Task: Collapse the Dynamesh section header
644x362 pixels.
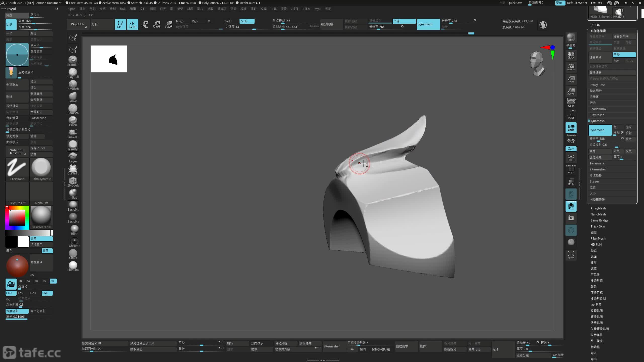Action: coord(597,121)
